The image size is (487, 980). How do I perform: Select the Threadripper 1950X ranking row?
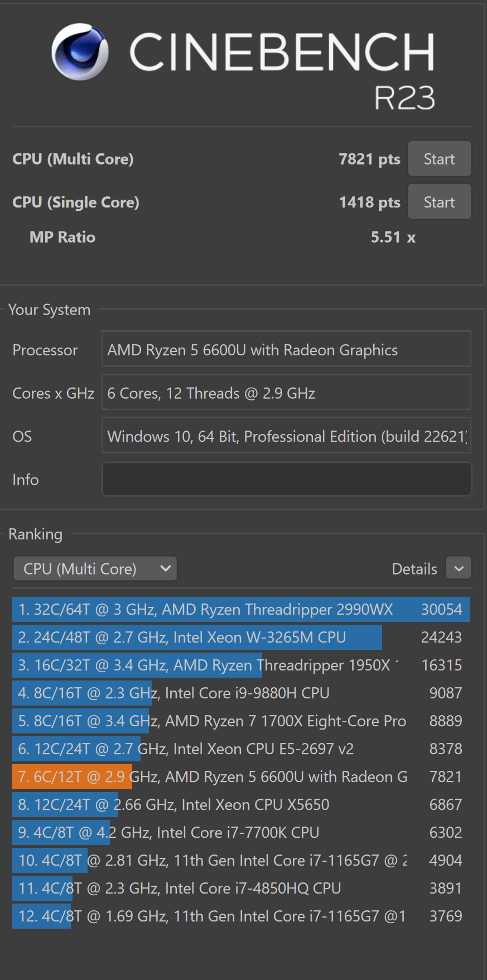tap(240, 665)
